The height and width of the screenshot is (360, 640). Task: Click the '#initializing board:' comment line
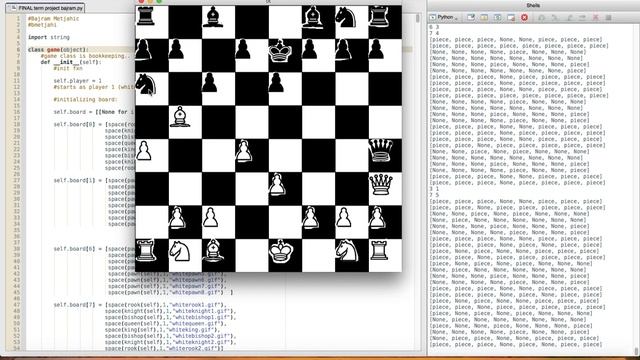85,100
